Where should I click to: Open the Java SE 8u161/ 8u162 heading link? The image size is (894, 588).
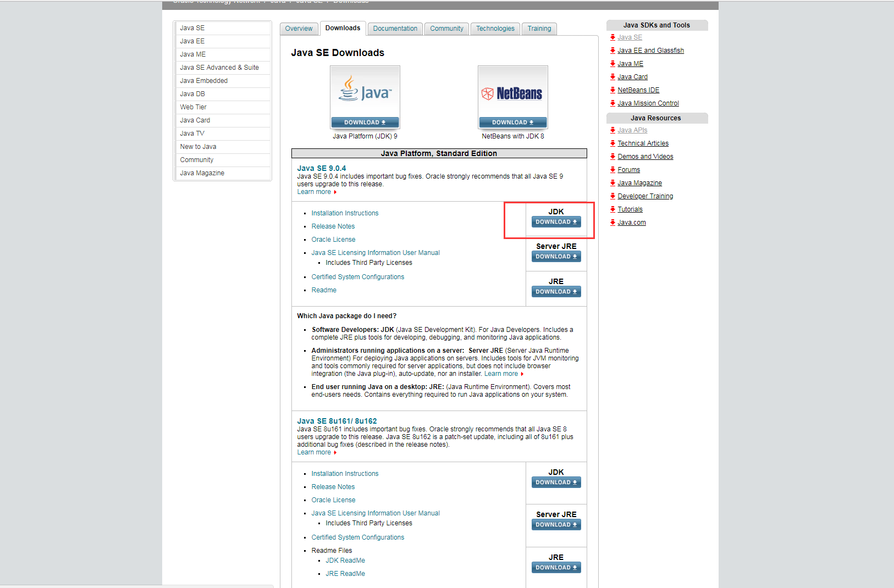337,421
